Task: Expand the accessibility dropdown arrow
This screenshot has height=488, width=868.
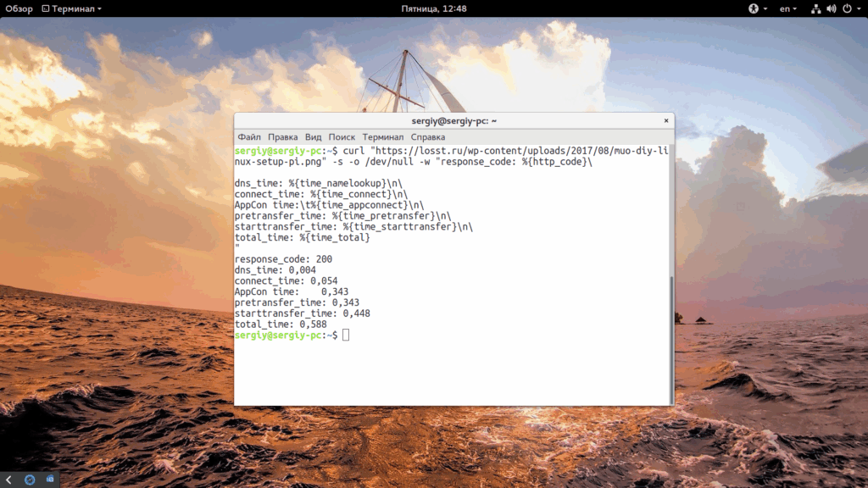Action: coord(765,8)
